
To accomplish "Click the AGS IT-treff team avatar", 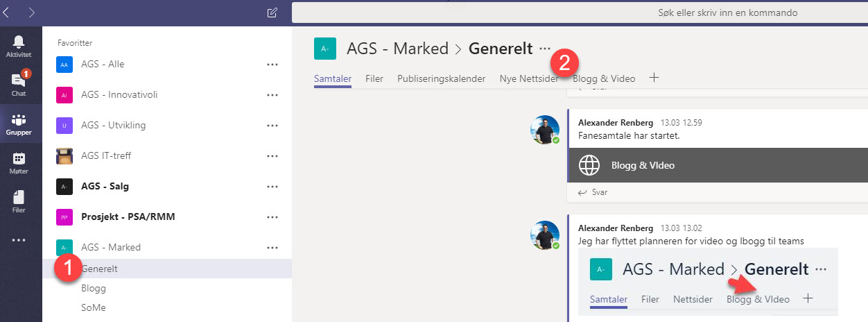I will (64, 156).
